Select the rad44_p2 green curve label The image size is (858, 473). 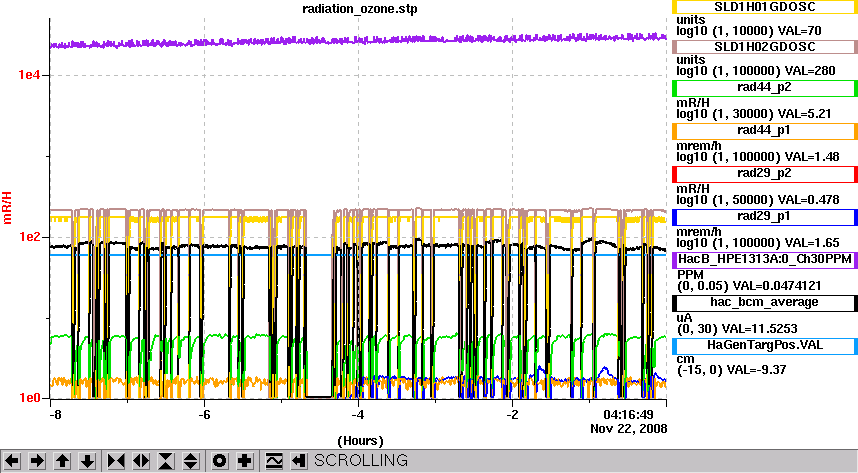pyautogui.click(x=764, y=88)
